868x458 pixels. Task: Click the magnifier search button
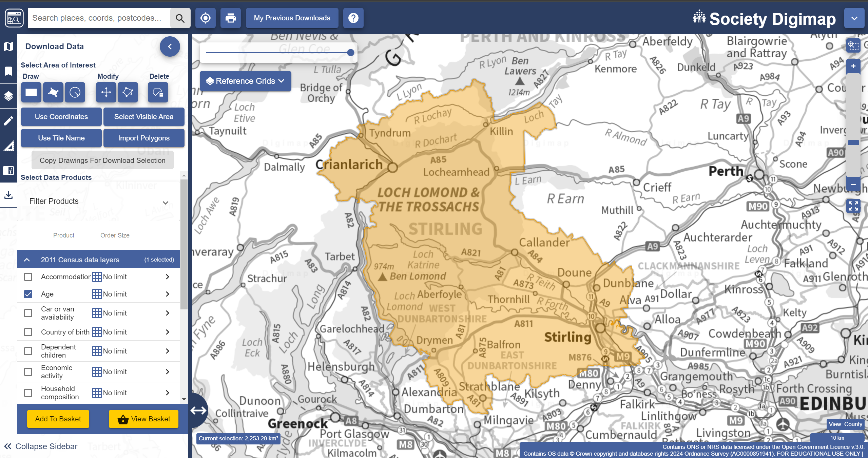click(x=180, y=18)
